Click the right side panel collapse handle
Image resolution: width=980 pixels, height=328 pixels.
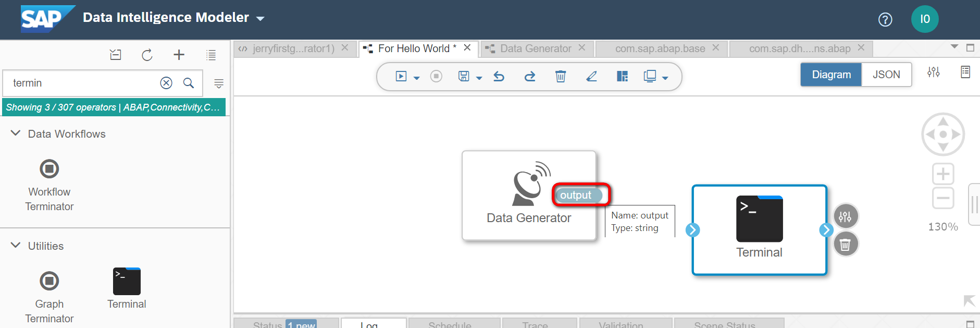tap(974, 204)
